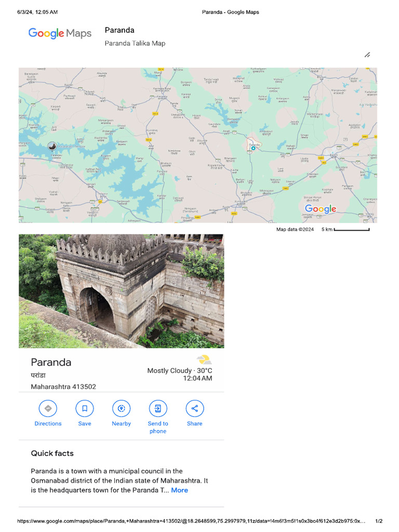
Task: Click the 'Paranda Talika Map' note text
Action: (x=135, y=44)
